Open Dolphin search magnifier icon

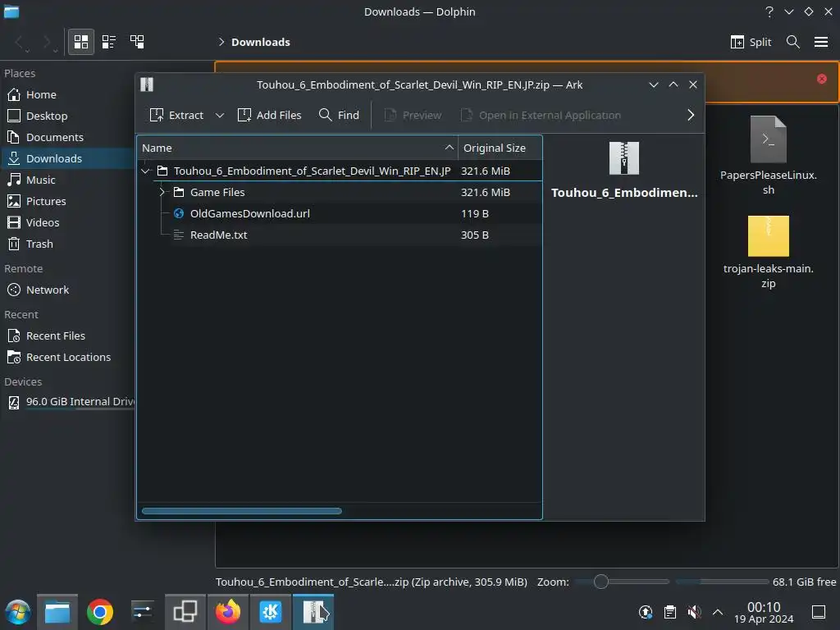click(x=793, y=42)
